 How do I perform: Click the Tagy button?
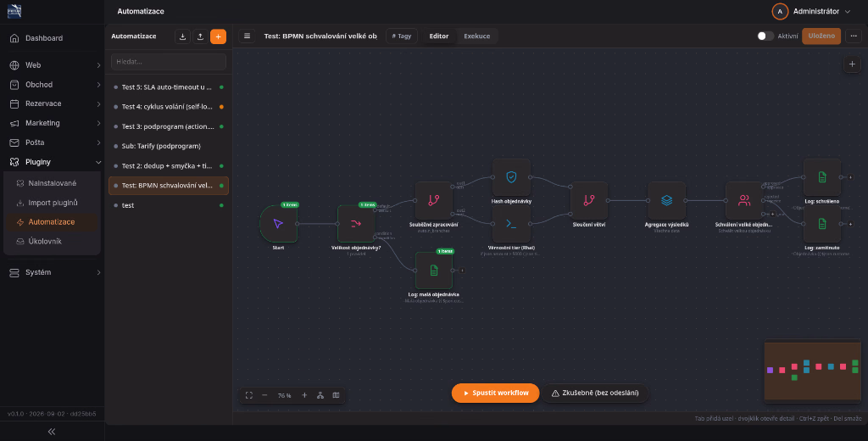[x=401, y=36]
